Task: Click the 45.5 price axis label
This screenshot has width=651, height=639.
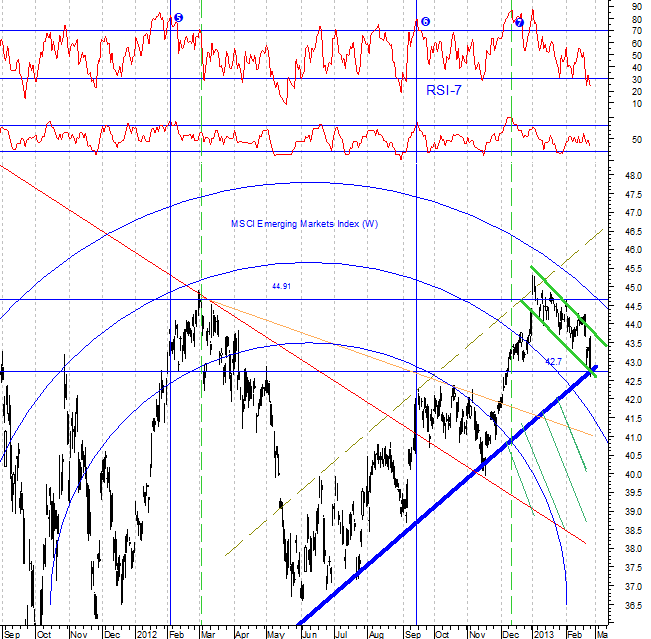Action: coord(633,269)
